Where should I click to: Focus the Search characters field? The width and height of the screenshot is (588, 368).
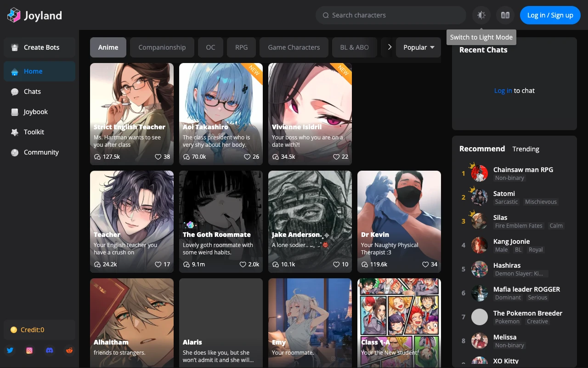[390, 15]
